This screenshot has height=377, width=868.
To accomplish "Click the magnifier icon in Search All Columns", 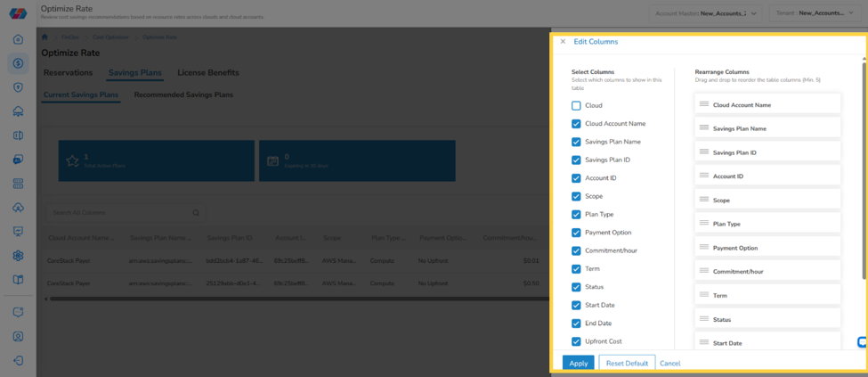I will tap(195, 213).
